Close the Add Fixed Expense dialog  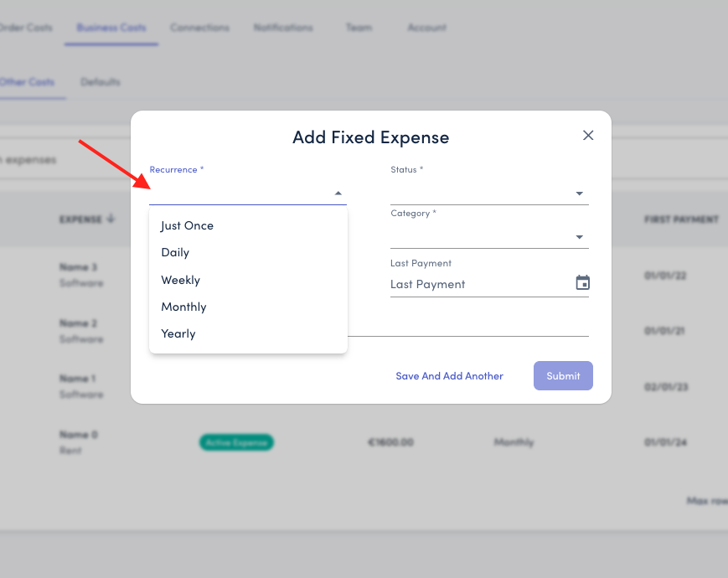click(x=588, y=136)
